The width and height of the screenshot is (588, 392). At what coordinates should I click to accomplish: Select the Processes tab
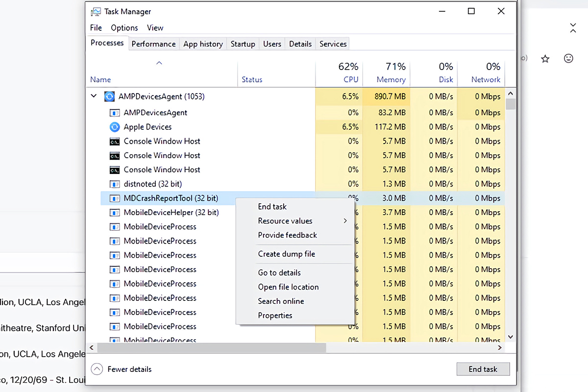107,43
